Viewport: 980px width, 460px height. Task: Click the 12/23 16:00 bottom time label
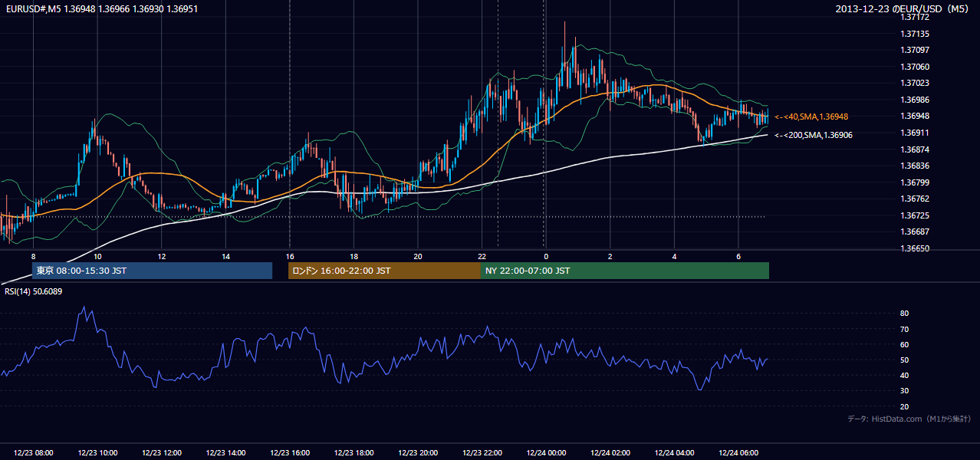pos(290,453)
